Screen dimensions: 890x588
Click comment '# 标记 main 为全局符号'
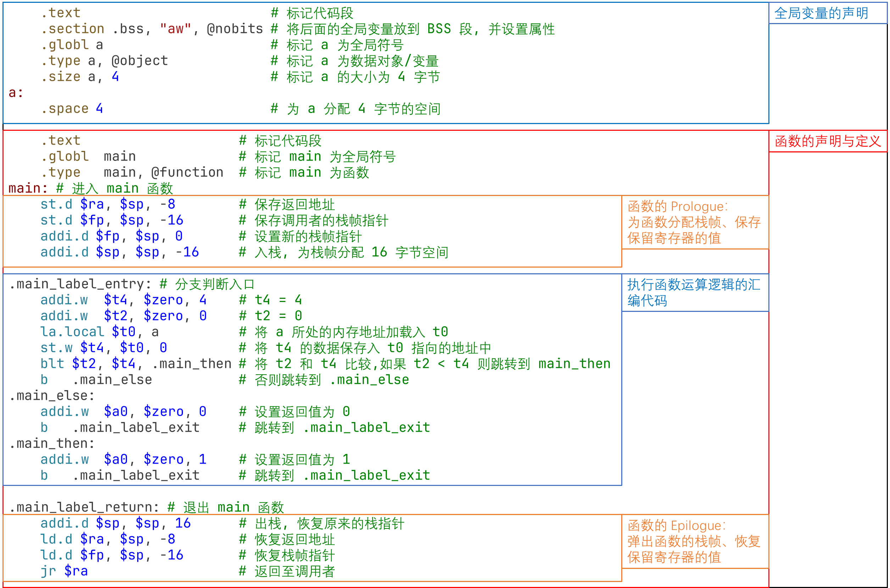click(317, 156)
